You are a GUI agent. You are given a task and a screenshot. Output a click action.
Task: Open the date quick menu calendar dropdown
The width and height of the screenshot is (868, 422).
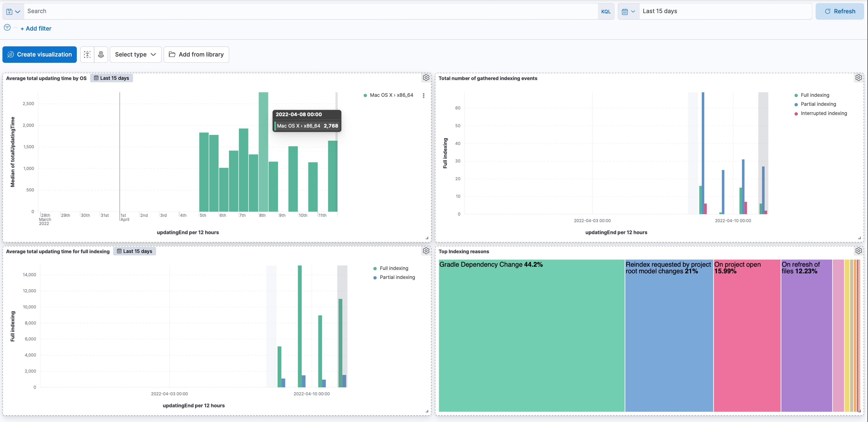628,11
